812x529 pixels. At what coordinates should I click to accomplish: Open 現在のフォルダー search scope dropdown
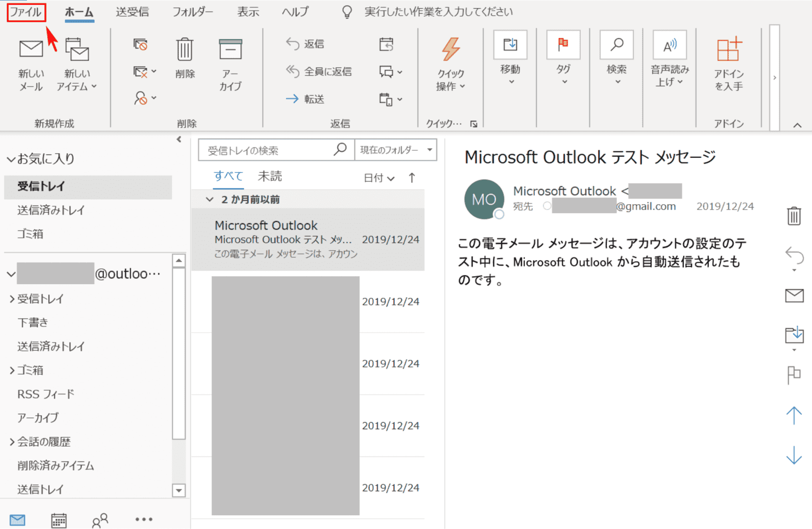(x=396, y=150)
